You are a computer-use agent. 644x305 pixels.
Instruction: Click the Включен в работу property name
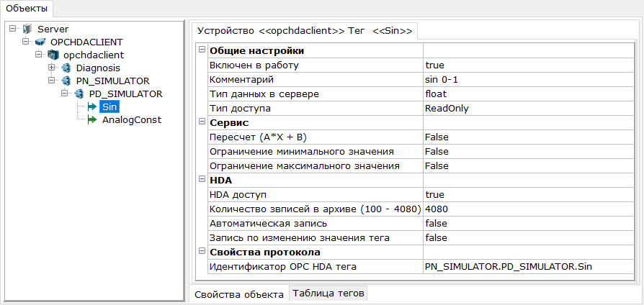[254, 65]
